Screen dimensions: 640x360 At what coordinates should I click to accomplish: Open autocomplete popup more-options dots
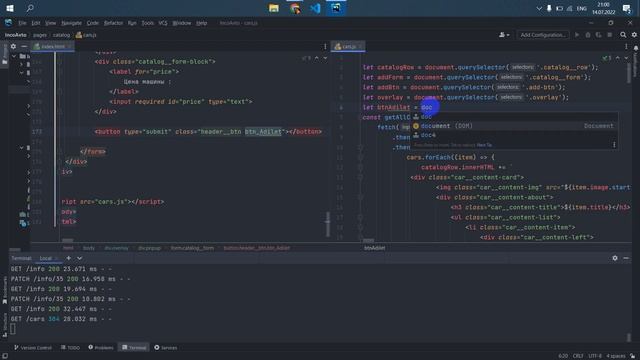click(x=614, y=145)
